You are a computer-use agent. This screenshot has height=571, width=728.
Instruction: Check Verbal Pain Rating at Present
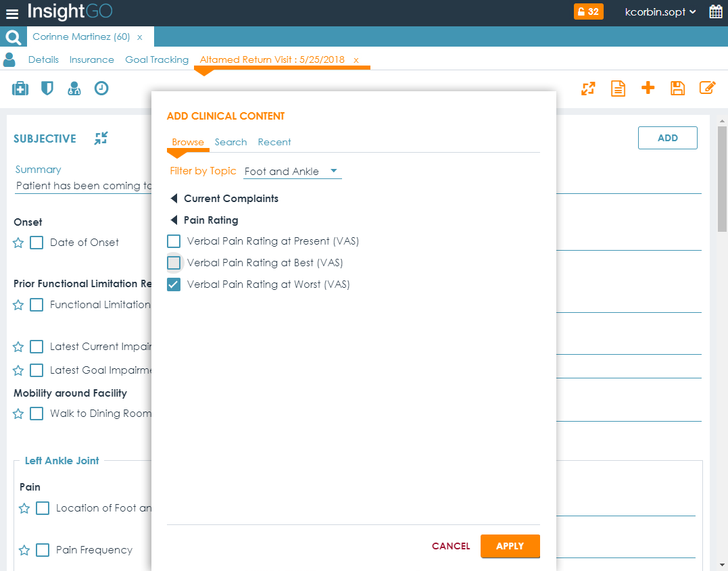pyautogui.click(x=174, y=241)
